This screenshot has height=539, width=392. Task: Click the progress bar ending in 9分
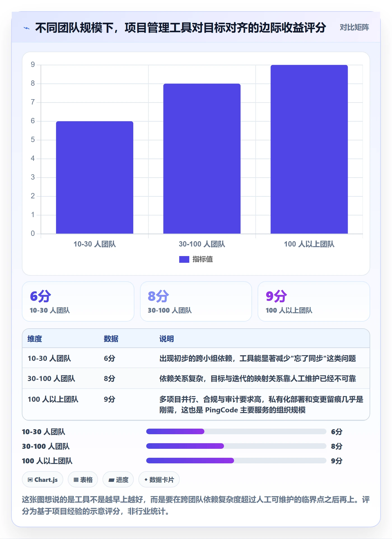(236, 461)
